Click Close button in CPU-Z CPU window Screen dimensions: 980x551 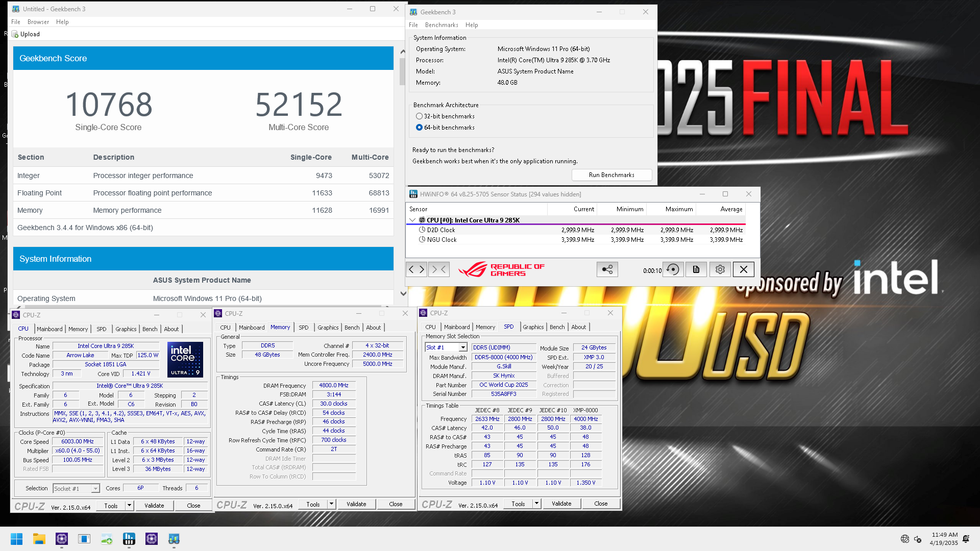click(x=193, y=506)
